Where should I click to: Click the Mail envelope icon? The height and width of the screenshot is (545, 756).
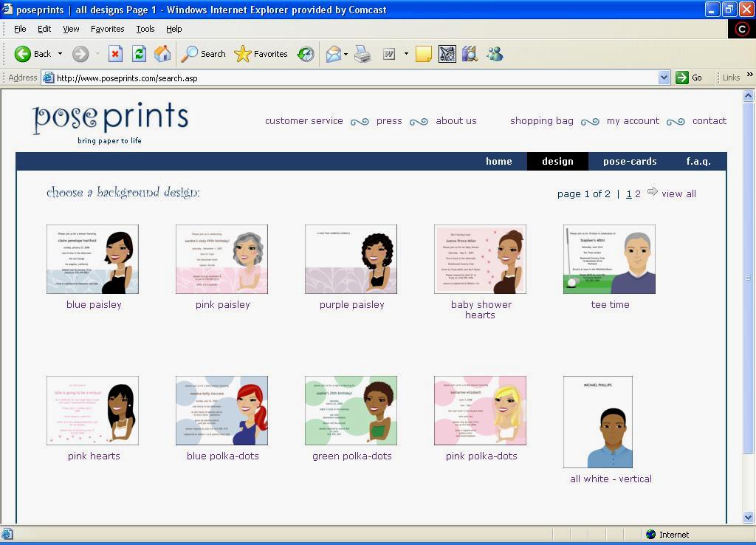pyautogui.click(x=333, y=54)
